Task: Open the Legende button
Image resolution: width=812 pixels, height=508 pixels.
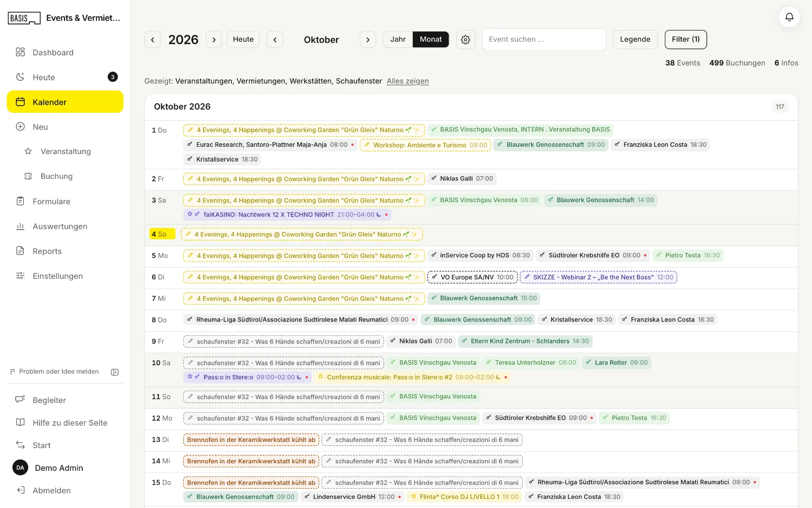Action: pyautogui.click(x=635, y=40)
